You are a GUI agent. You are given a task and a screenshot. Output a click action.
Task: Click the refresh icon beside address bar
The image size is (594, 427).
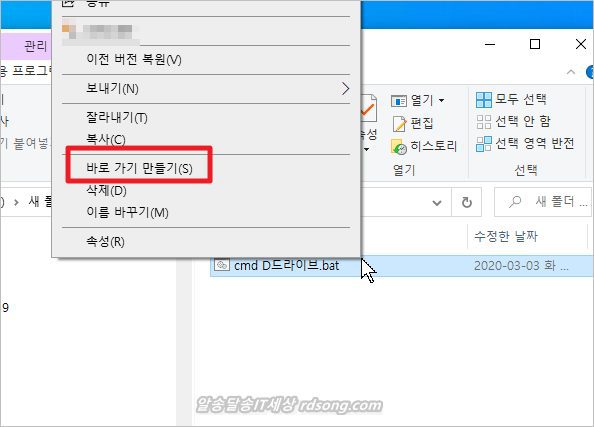click(x=467, y=203)
